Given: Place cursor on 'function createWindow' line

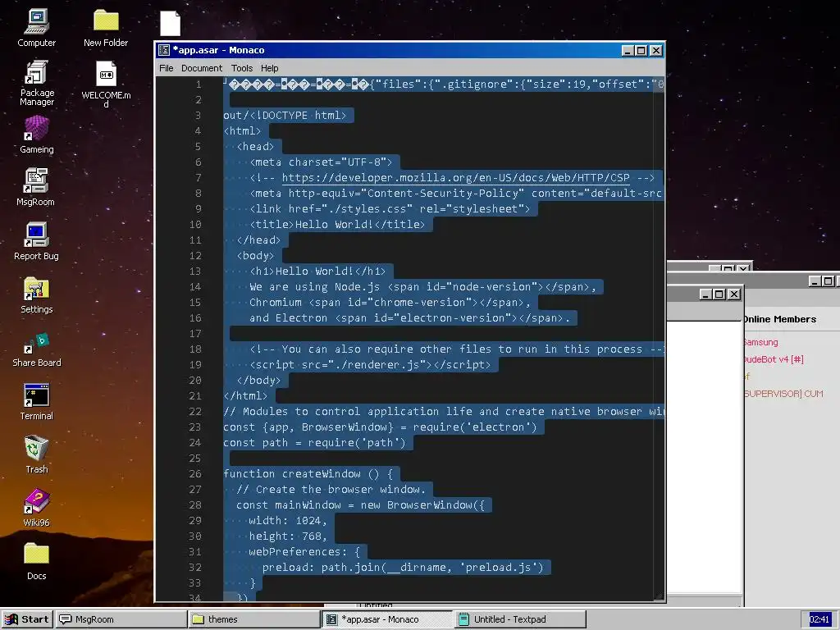Looking at the screenshot, I should tap(308, 473).
